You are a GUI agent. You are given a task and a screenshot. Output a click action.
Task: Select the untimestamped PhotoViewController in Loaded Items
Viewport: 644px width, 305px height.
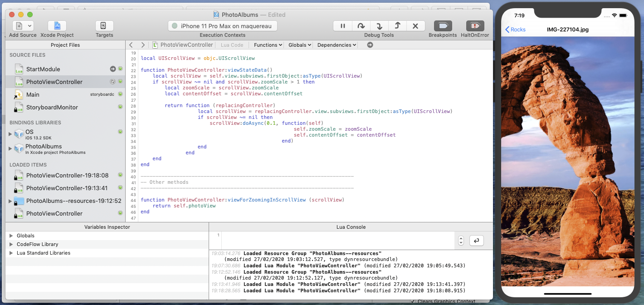pyautogui.click(x=65, y=213)
